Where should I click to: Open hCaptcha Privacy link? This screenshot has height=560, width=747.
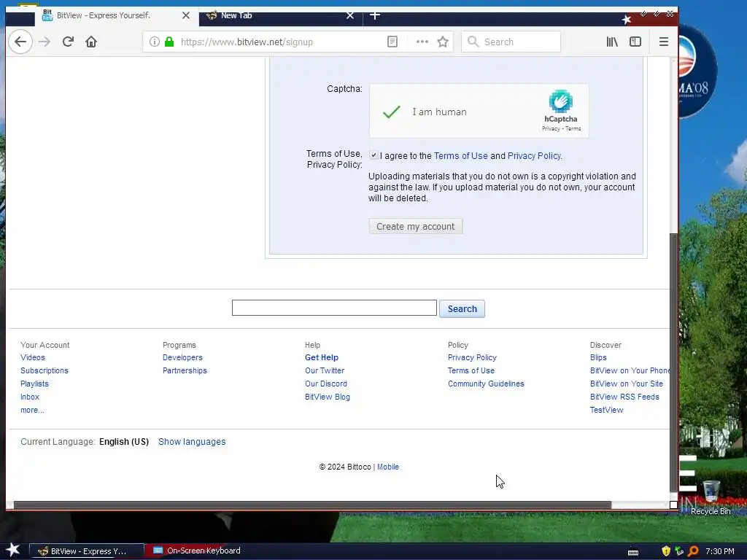click(551, 128)
